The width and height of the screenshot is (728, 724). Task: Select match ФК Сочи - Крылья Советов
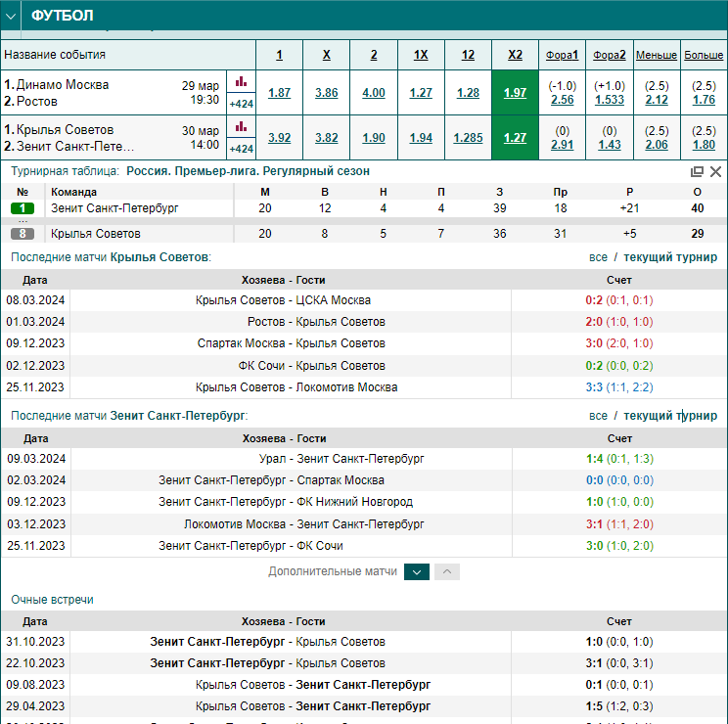tap(311, 366)
